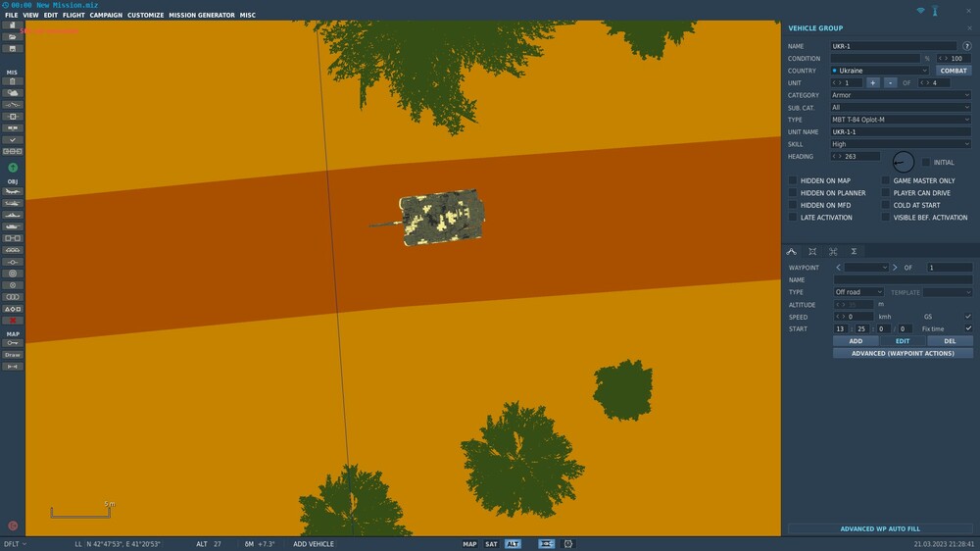This screenshot has width=980, height=551.
Task: Select the helicopter group tool
Action: pos(12,203)
